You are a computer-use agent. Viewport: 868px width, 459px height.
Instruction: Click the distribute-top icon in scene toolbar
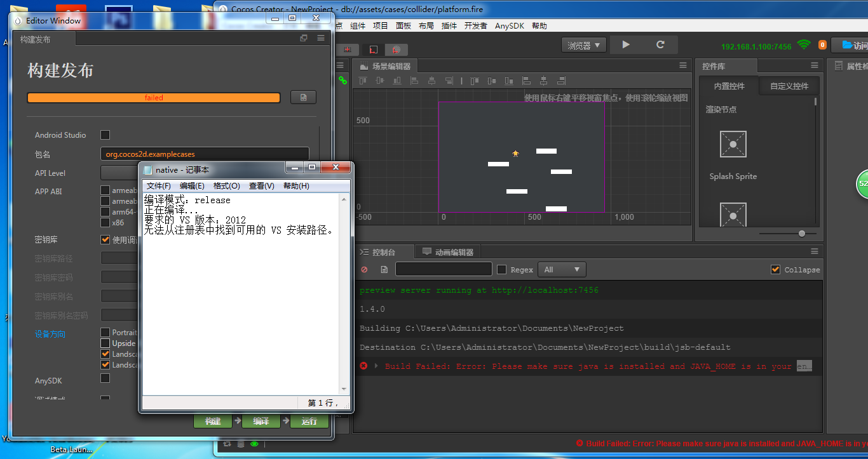(473, 81)
